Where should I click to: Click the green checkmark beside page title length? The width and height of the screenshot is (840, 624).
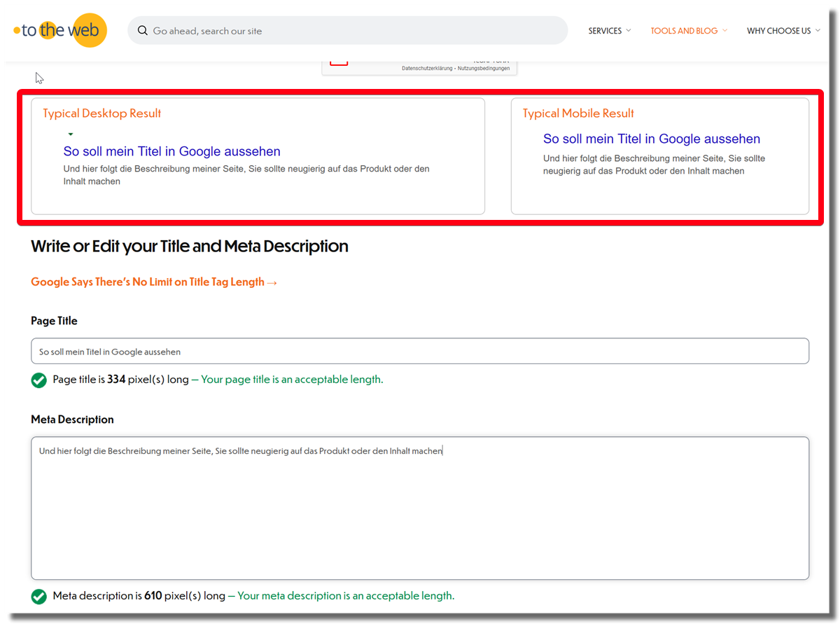click(x=39, y=380)
